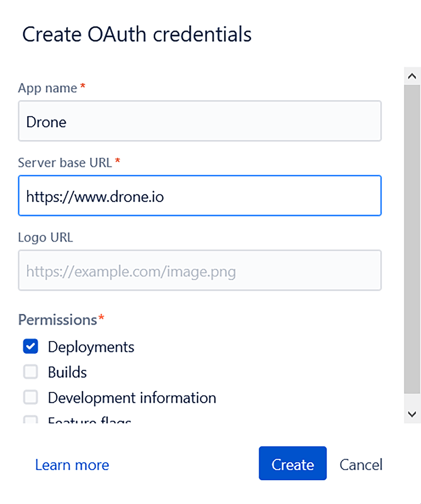Screen dimensions: 421x504
Task: Click the Deployments checkbox checkmark
Action: coord(31,346)
